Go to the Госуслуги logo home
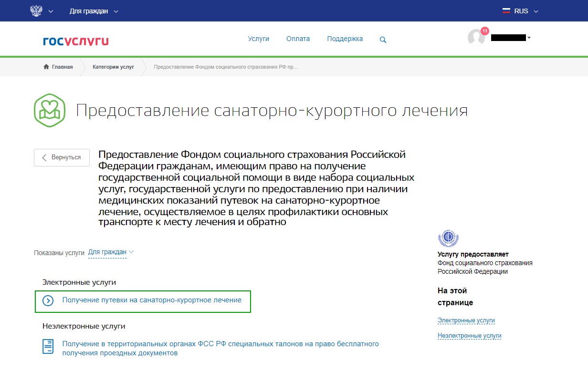Viewport: 588px width, 392px height. pos(76,41)
